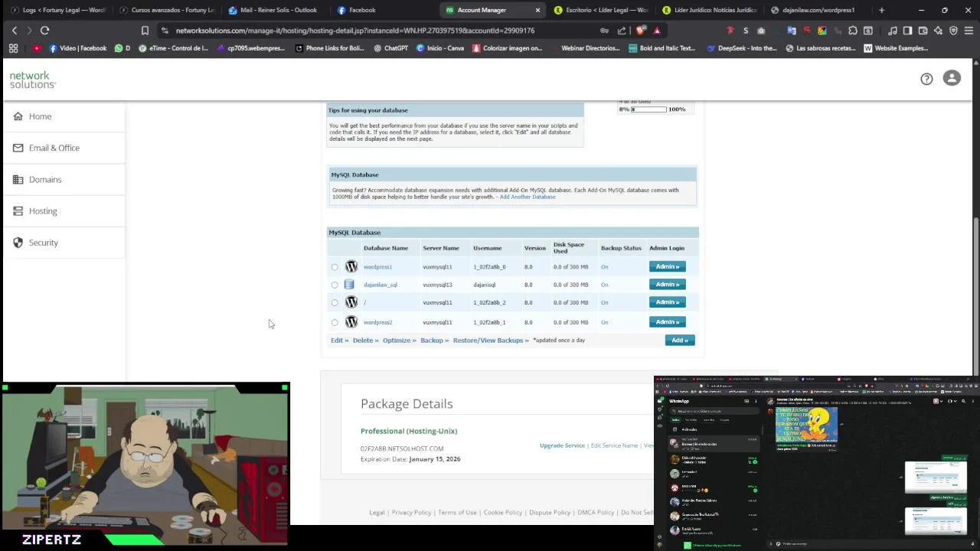Click Admin button for the "/" database
Screen dimensions: 980x551
[667, 302]
